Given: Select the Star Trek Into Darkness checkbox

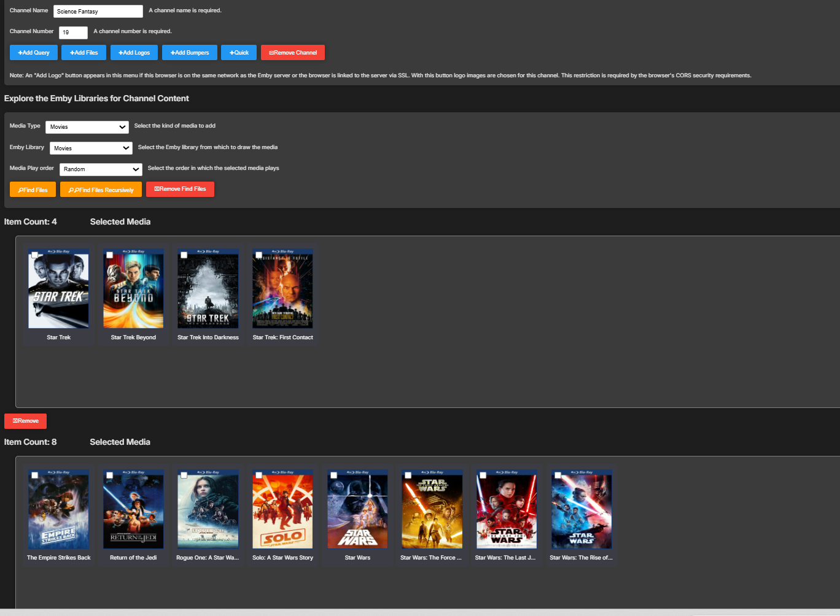Looking at the screenshot, I should click(184, 255).
